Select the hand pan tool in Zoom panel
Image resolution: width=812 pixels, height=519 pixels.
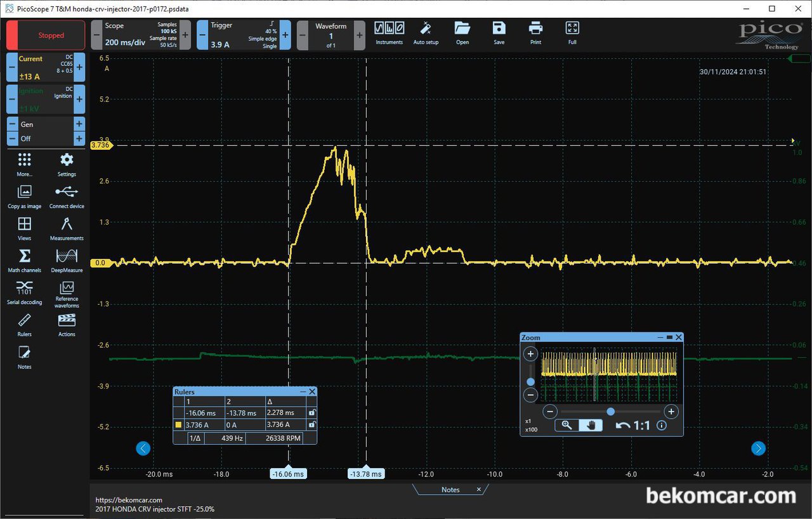click(x=591, y=425)
